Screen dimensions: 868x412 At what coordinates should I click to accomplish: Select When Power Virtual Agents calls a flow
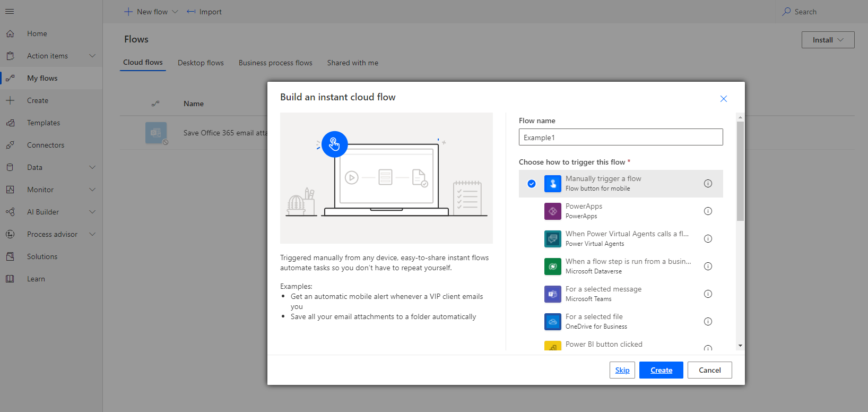click(x=621, y=239)
